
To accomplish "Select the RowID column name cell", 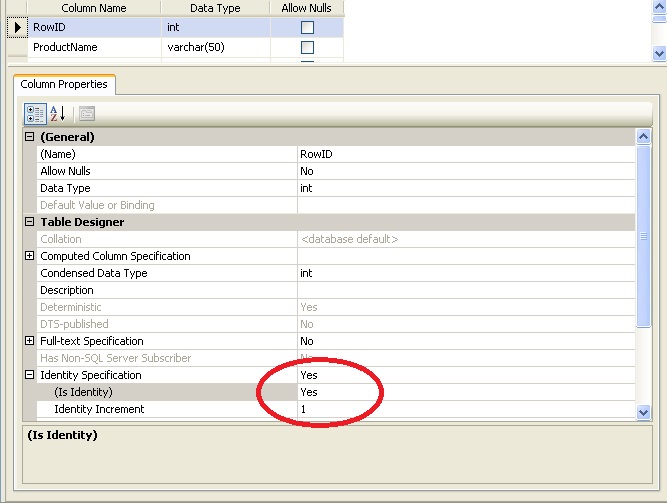I will 94,28.
